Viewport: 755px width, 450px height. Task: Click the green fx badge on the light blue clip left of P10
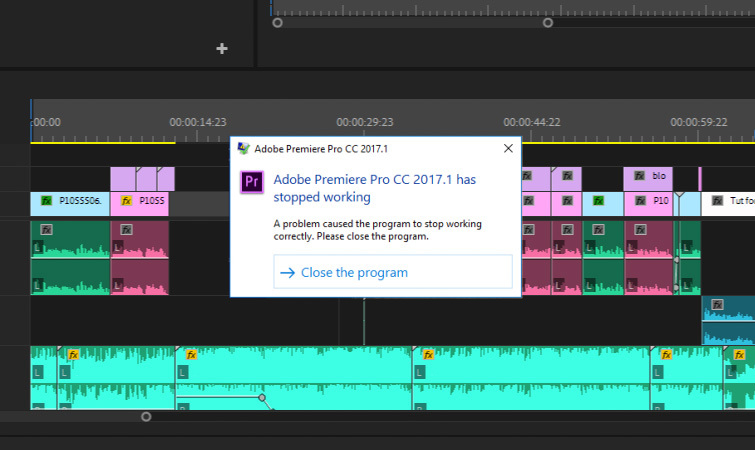(599, 200)
